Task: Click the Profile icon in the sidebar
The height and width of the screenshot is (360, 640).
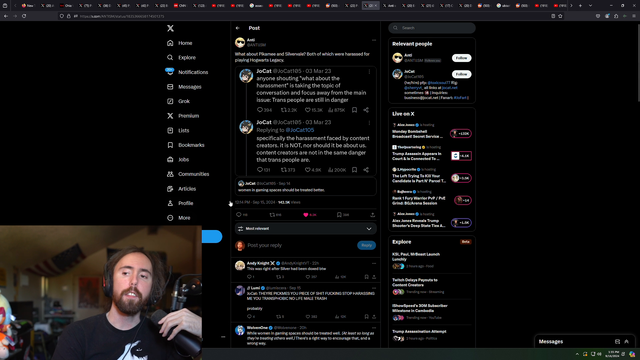Action: (x=170, y=203)
